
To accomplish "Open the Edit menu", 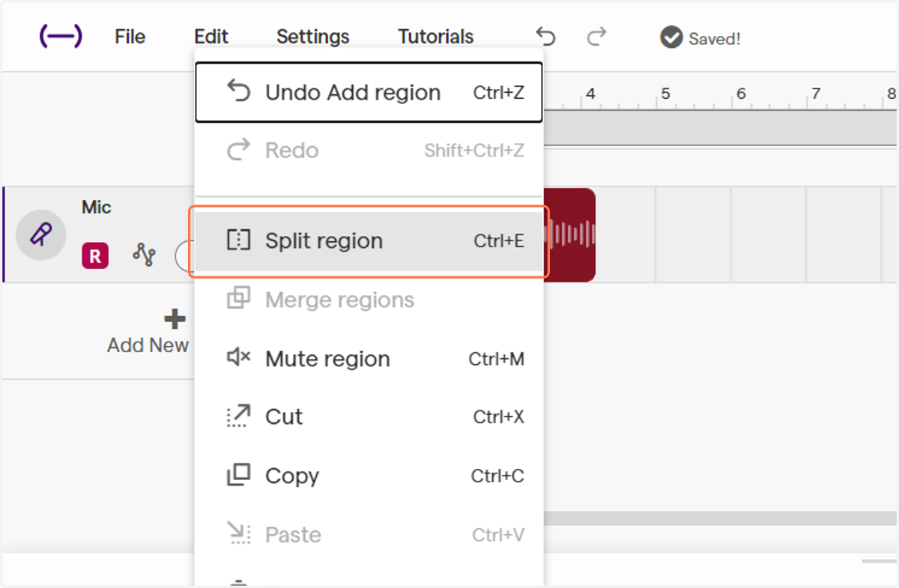I will pyautogui.click(x=211, y=37).
